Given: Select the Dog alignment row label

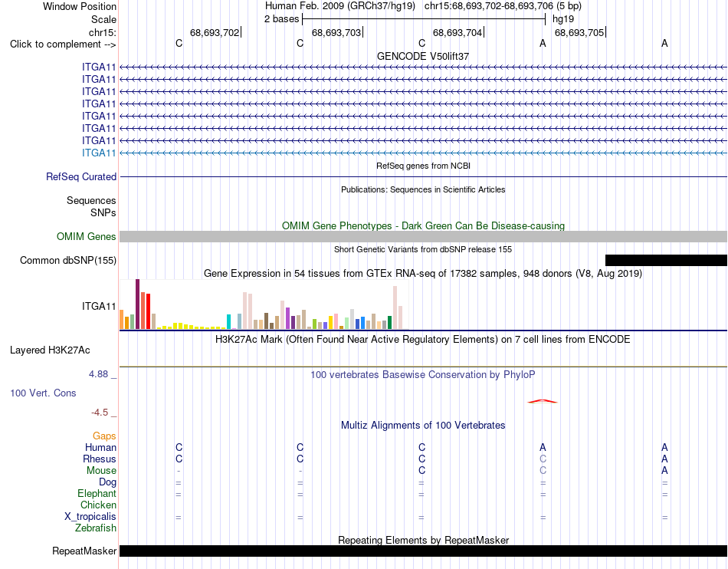Looking at the screenshot, I should [107, 482].
